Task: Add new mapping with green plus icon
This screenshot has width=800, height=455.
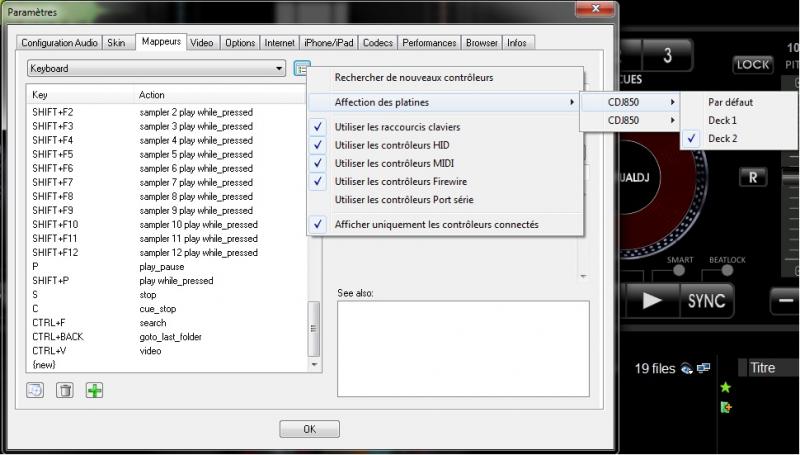Action: pyautogui.click(x=94, y=390)
